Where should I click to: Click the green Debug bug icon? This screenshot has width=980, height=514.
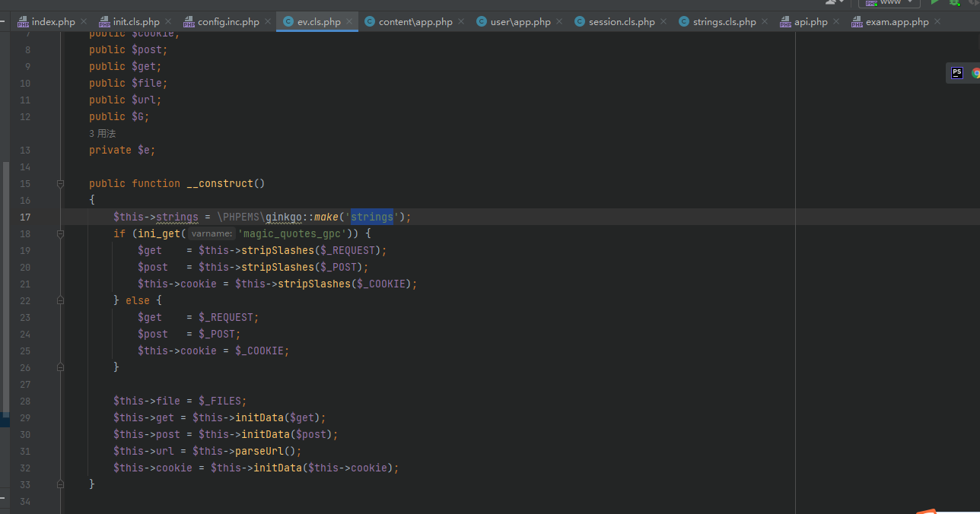point(954,2)
